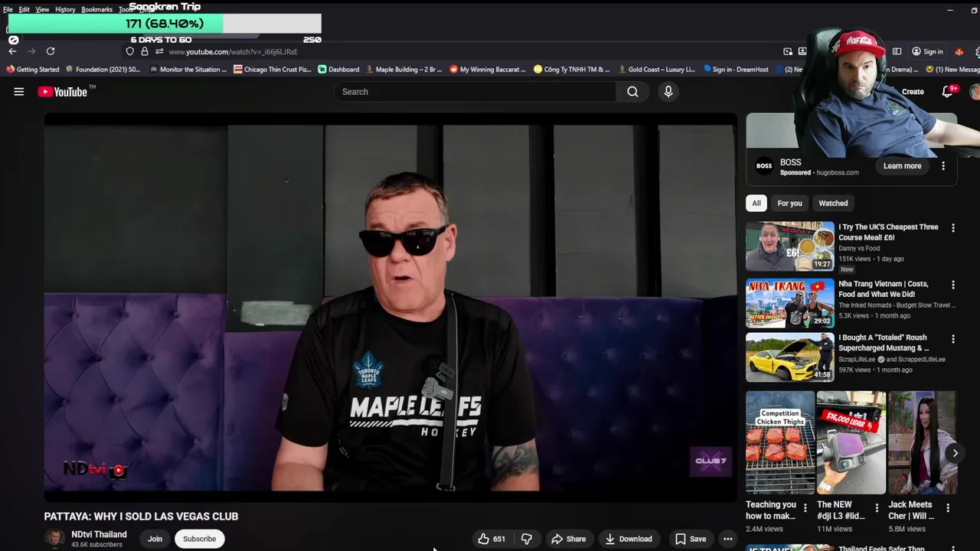Show next Shorts with the right chevron
This screenshot has width=980, height=551.
pos(955,453)
